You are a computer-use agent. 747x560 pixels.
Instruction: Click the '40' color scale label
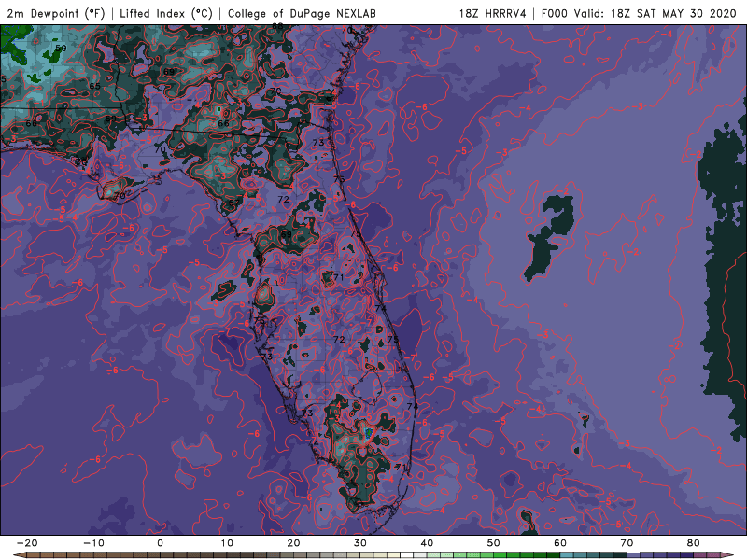coord(427,543)
